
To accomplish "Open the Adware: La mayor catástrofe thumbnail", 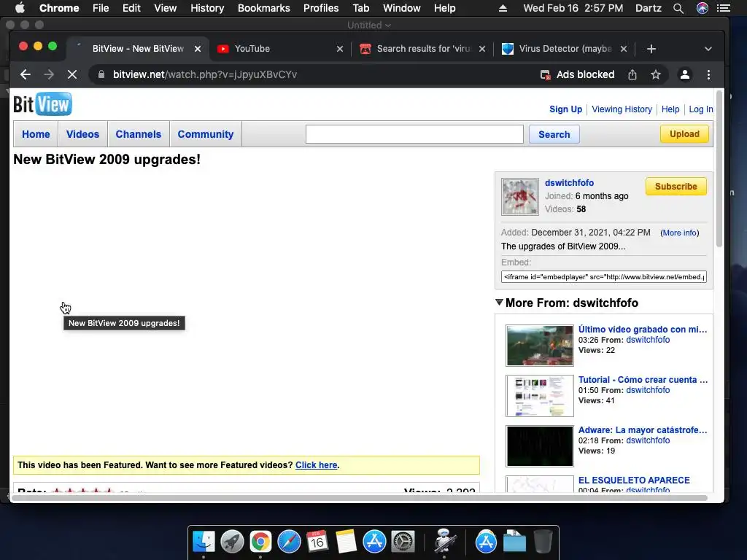I will 539,446.
